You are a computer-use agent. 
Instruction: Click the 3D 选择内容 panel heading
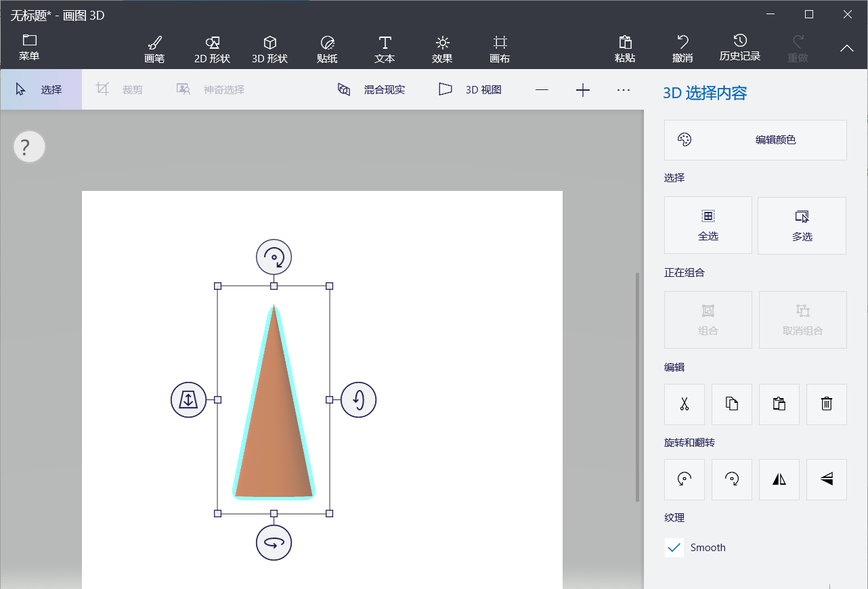click(705, 93)
